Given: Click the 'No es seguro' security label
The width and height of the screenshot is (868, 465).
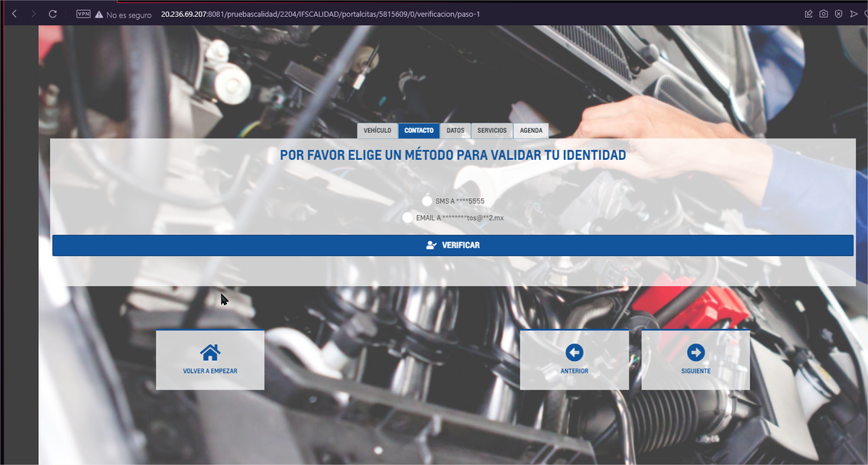Looking at the screenshot, I should pos(129,15).
